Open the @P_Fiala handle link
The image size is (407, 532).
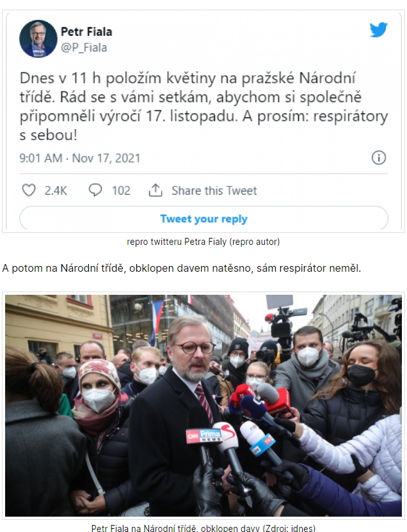click(84, 47)
